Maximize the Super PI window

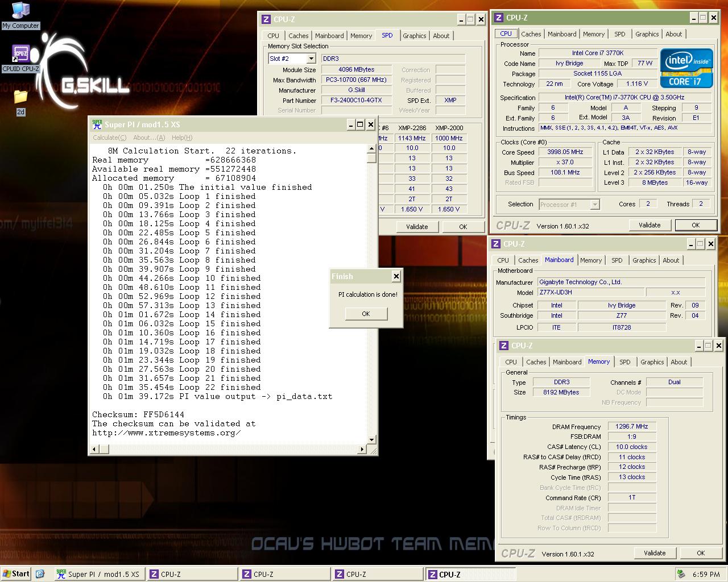360,124
